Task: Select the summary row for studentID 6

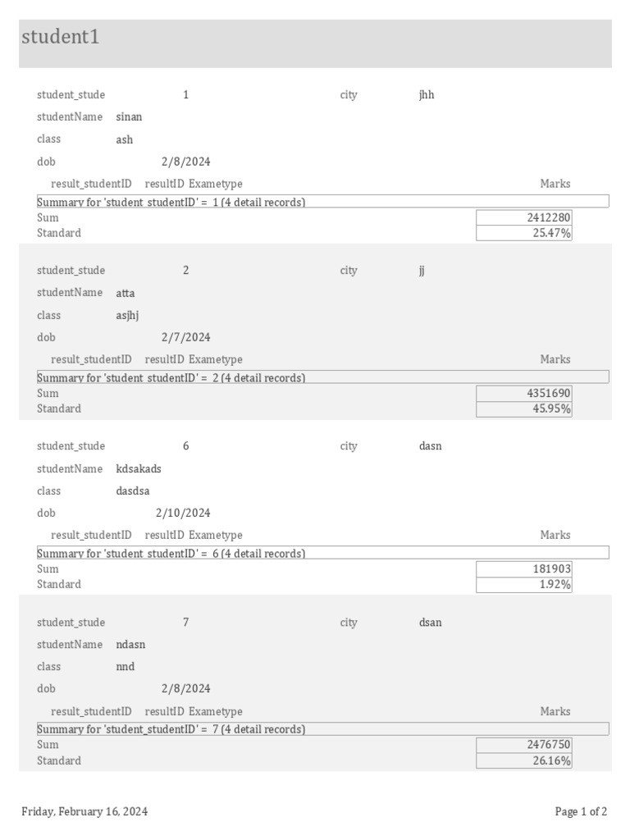Action: (x=322, y=553)
